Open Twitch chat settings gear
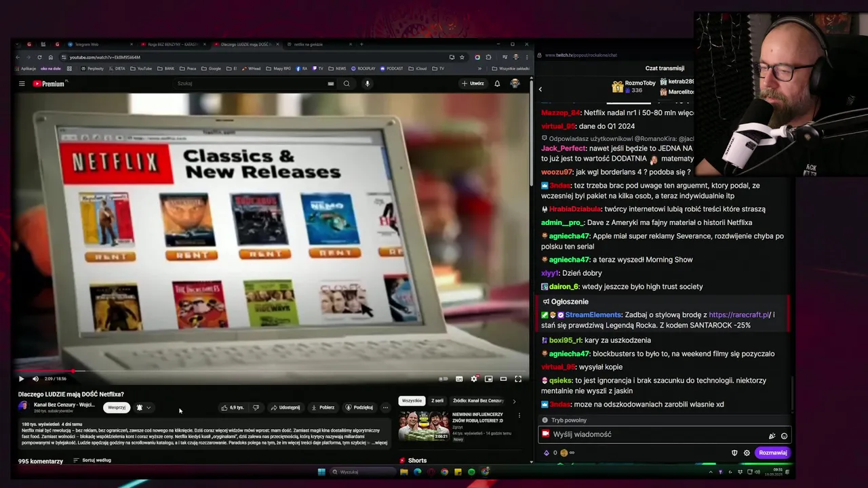Viewport: 868px width, 488px height. (x=747, y=453)
